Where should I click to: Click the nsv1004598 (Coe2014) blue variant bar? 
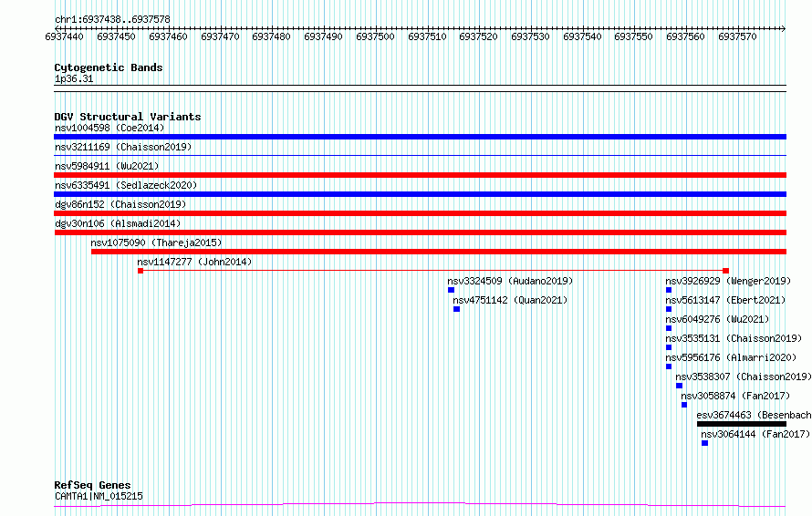coord(420,137)
